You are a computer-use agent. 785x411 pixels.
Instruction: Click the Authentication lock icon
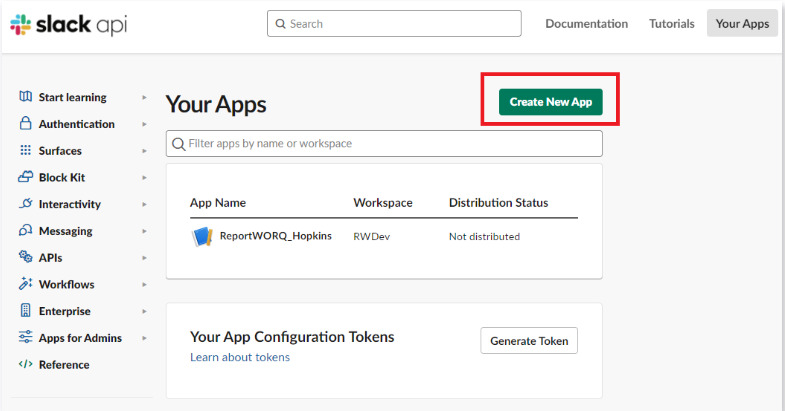[x=25, y=124]
